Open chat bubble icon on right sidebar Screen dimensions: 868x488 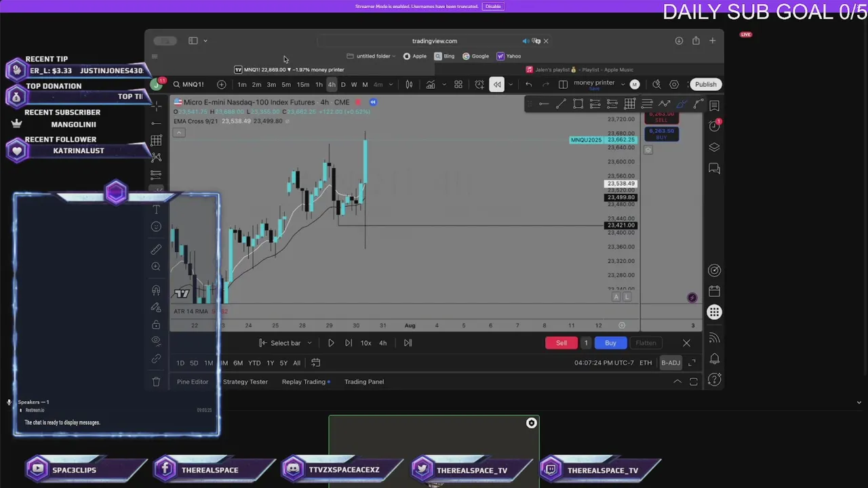point(714,168)
